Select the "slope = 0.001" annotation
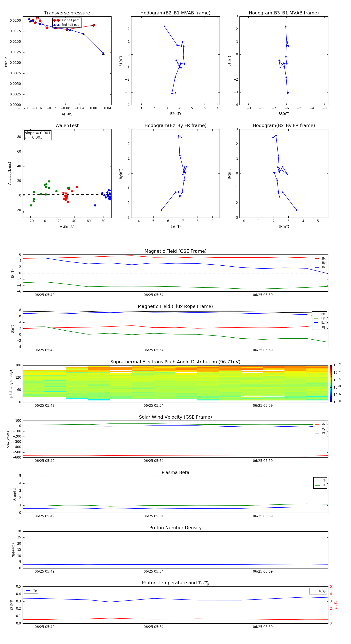 [x=37, y=133]
